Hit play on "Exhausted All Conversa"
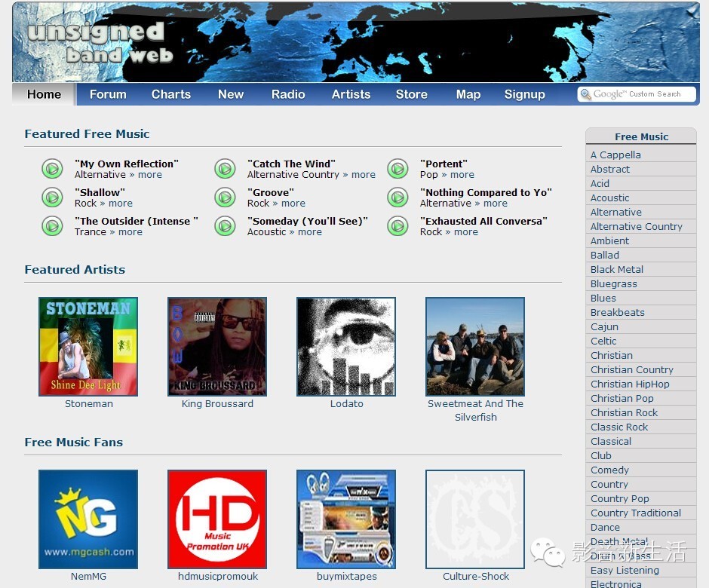The image size is (709, 588). (397, 226)
